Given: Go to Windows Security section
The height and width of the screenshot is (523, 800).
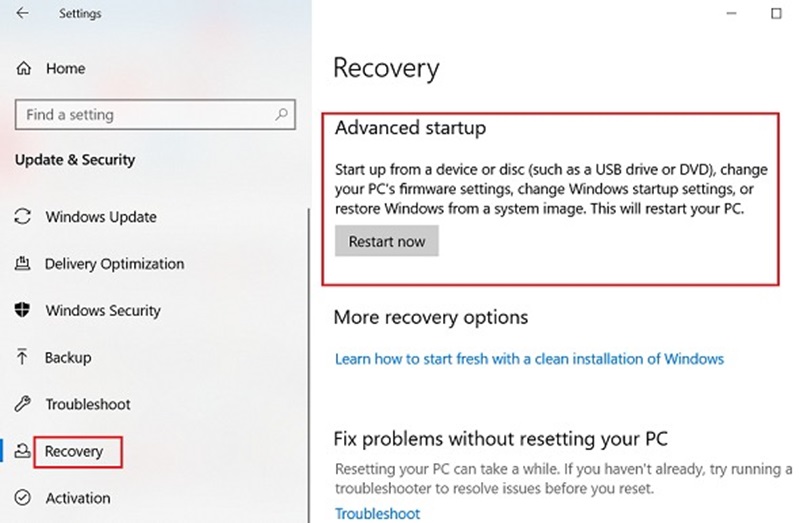Looking at the screenshot, I should click(102, 311).
